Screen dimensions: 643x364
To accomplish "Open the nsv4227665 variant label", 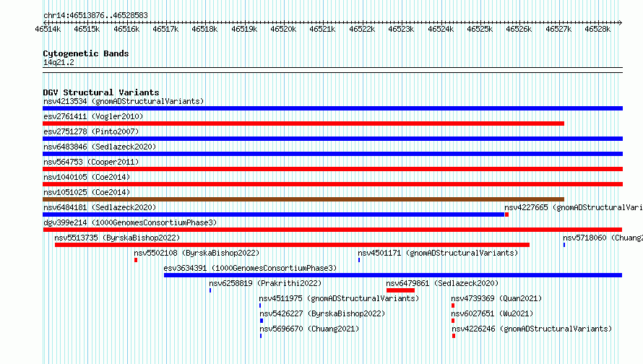I will [574, 207].
